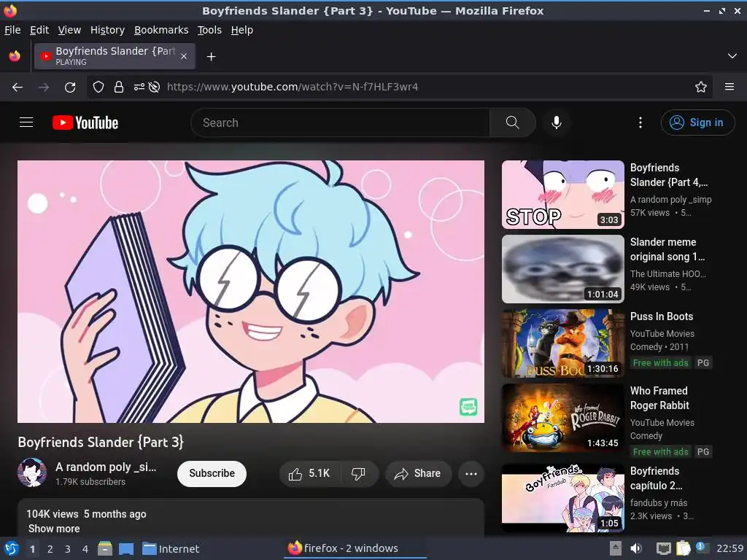The image size is (747, 560).
Task: Pause the playing video by clicking the player
Action: [251, 292]
